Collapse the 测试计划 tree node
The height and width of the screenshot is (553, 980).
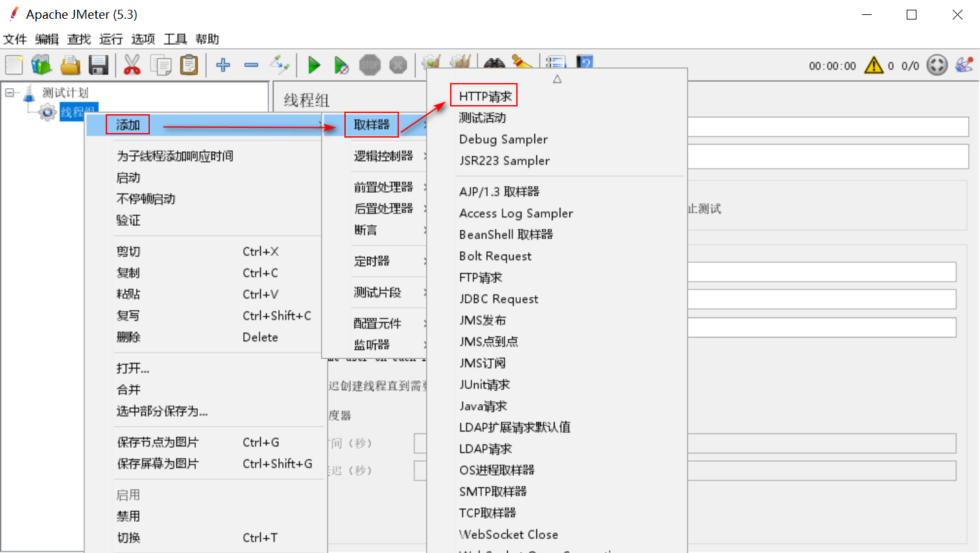click(x=10, y=93)
